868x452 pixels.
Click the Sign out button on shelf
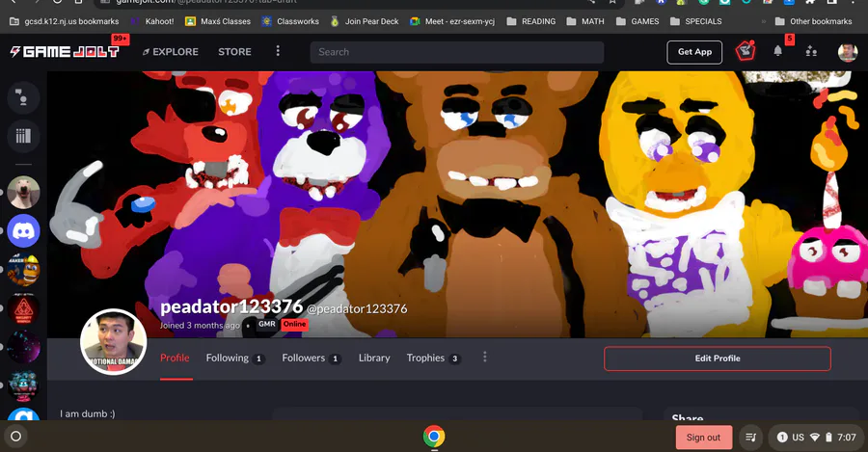(704, 438)
